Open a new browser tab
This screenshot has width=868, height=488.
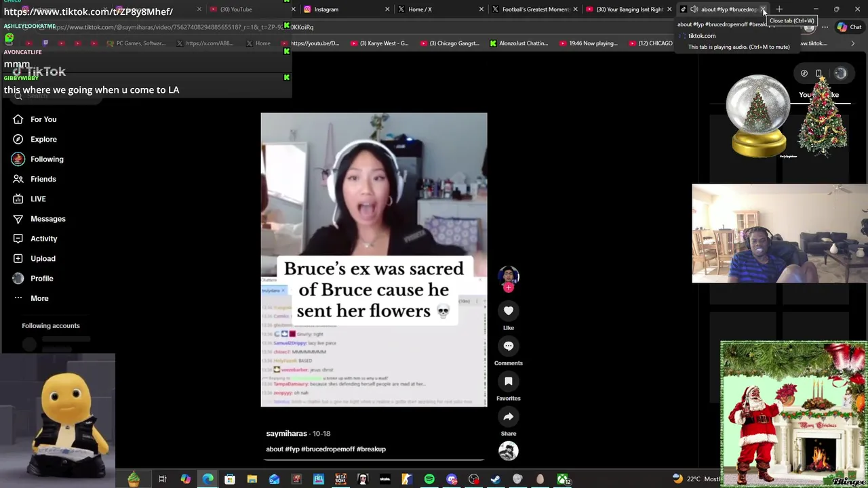point(779,9)
